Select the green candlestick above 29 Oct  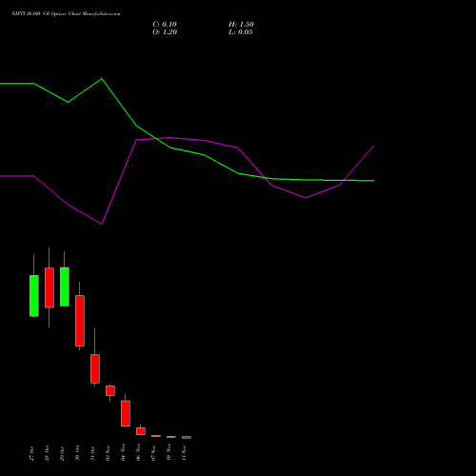(x=65, y=287)
